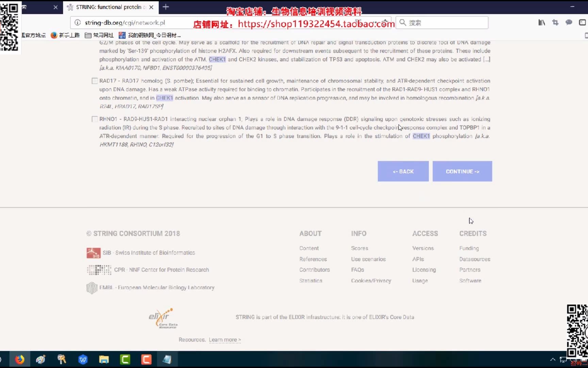Open the APIs footer link
This screenshot has width=588, height=368.
pos(418,259)
